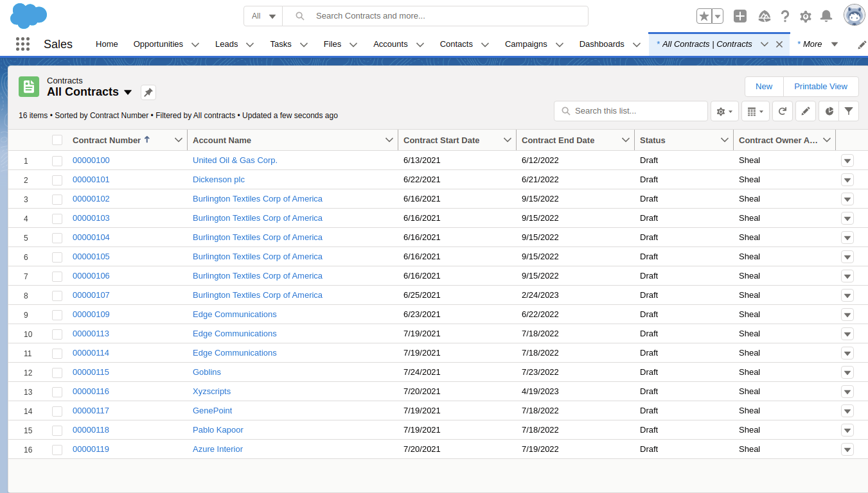Select checkbox for contract 00000114

click(57, 354)
